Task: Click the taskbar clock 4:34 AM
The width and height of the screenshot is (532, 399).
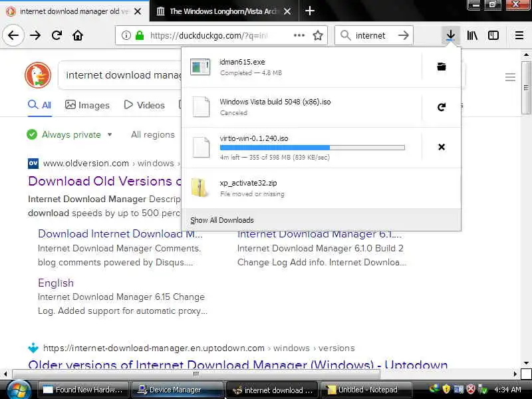Action: coord(507,390)
